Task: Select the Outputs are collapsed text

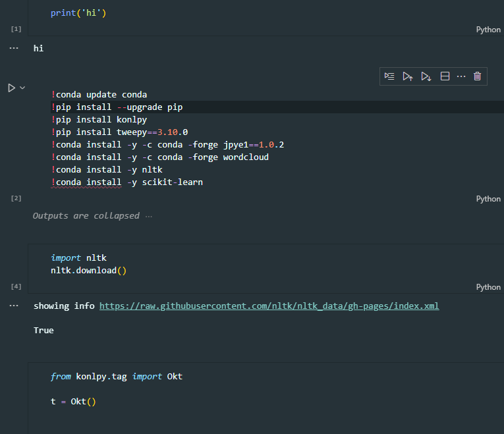Action: click(86, 216)
